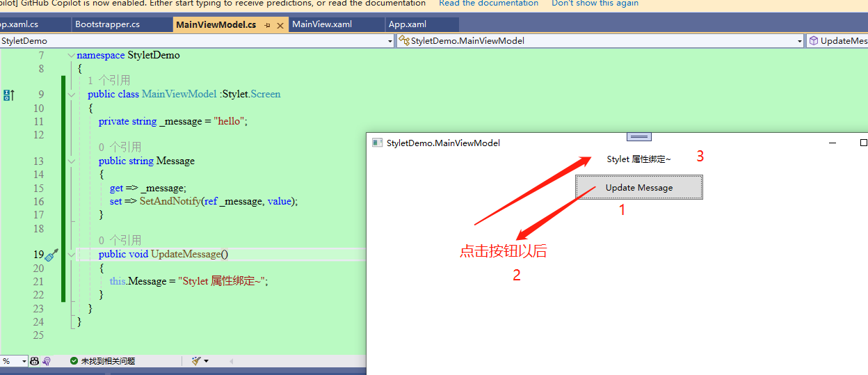Click the Update Message button
This screenshot has height=375, width=868.
click(x=639, y=187)
